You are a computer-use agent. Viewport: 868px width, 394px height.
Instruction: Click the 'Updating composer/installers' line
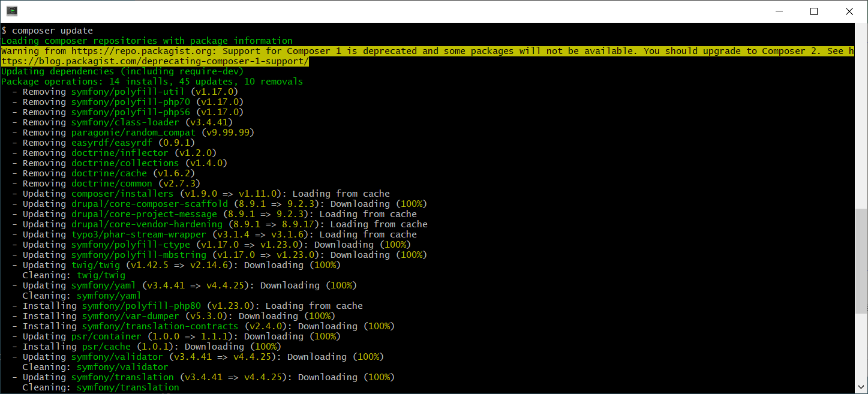201,194
